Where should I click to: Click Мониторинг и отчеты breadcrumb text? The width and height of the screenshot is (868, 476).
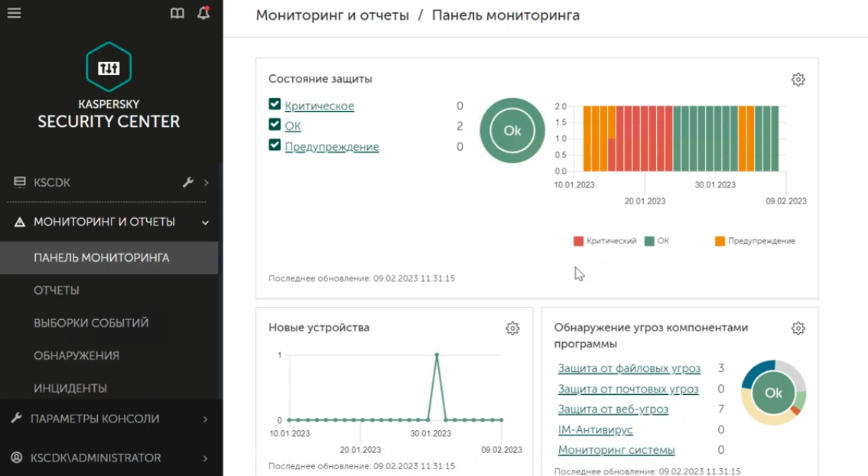pyautogui.click(x=332, y=15)
